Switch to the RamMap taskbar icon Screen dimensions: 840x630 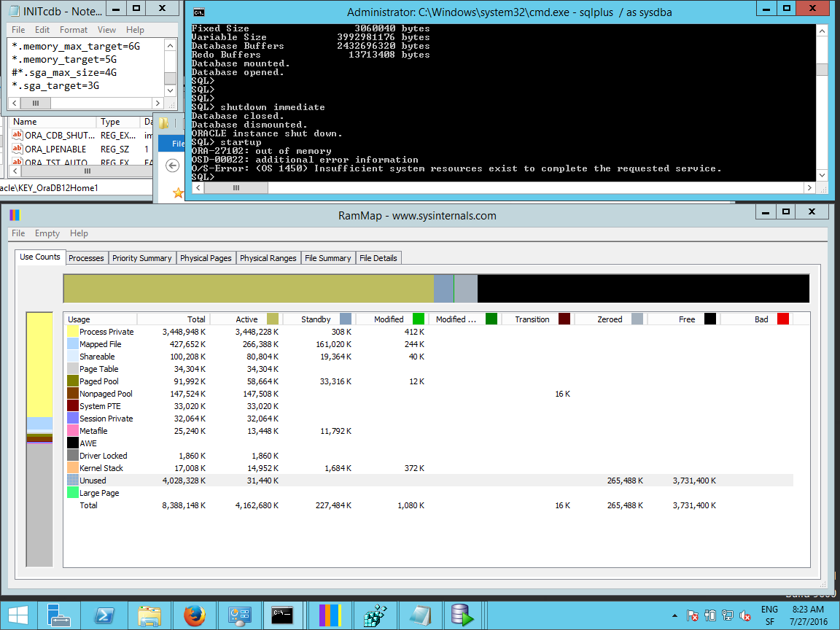(330, 615)
